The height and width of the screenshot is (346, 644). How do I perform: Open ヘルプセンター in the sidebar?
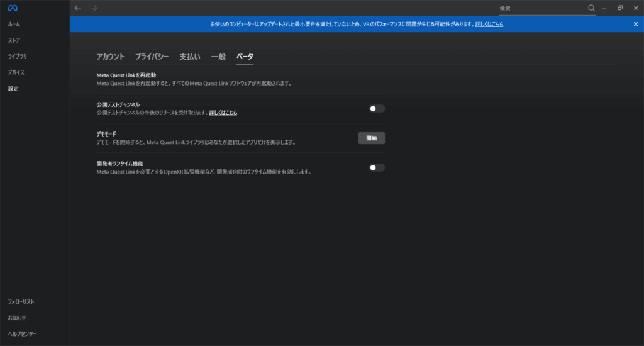pyautogui.click(x=22, y=333)
